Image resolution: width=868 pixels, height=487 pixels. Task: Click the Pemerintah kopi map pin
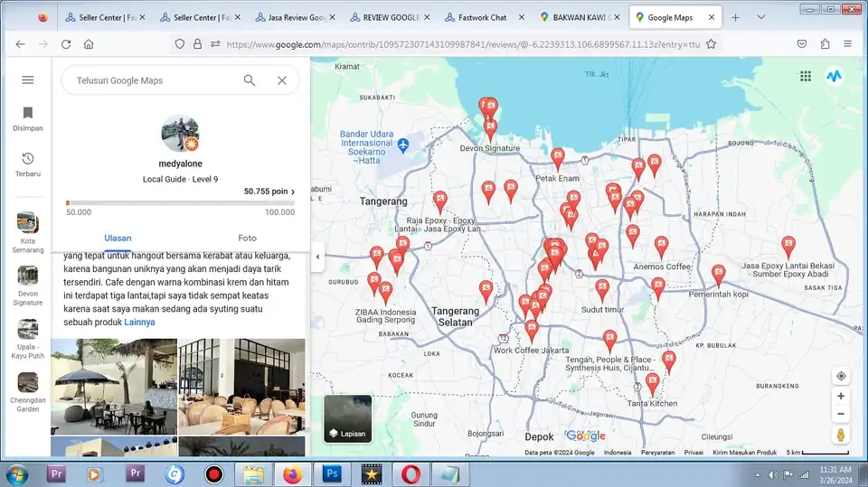[x=718, y=275]
